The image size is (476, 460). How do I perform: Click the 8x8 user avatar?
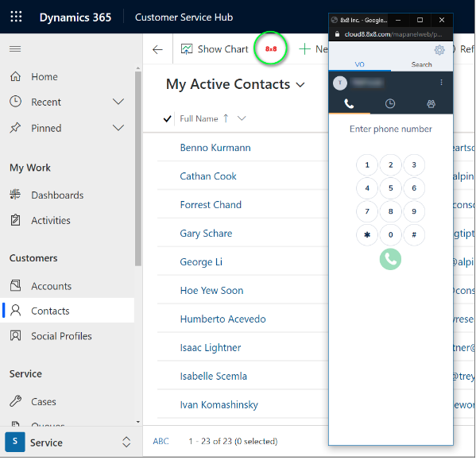339,83
